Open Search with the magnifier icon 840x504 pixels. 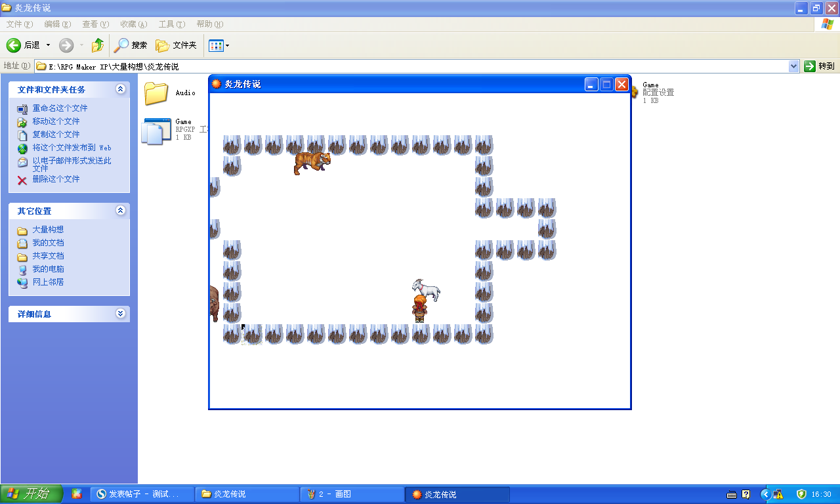(131, 45)
